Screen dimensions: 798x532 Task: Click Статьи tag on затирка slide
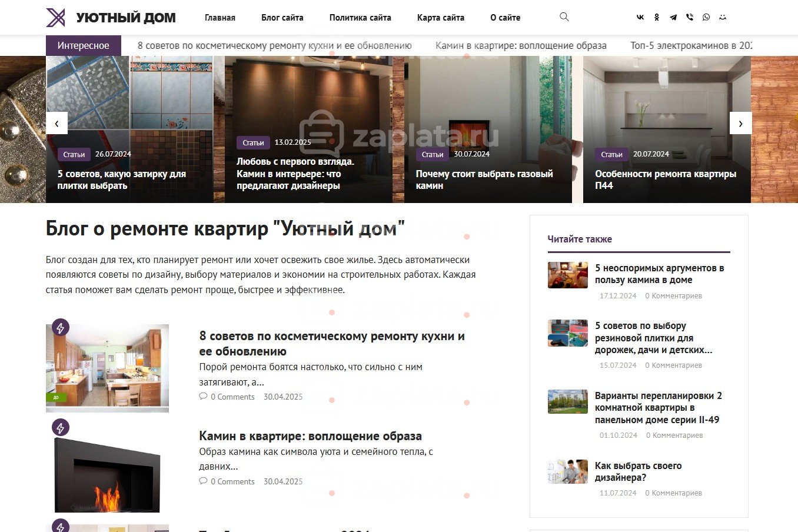click(74, 154)
